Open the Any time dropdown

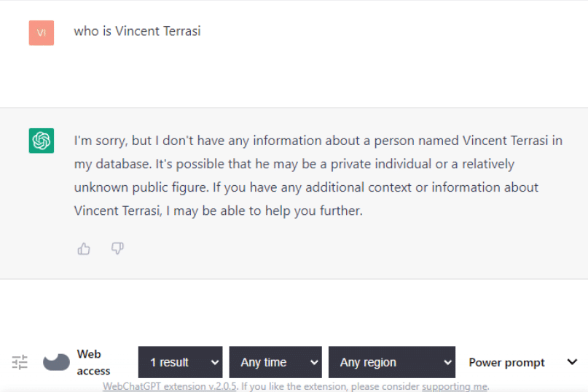(275, 362)
